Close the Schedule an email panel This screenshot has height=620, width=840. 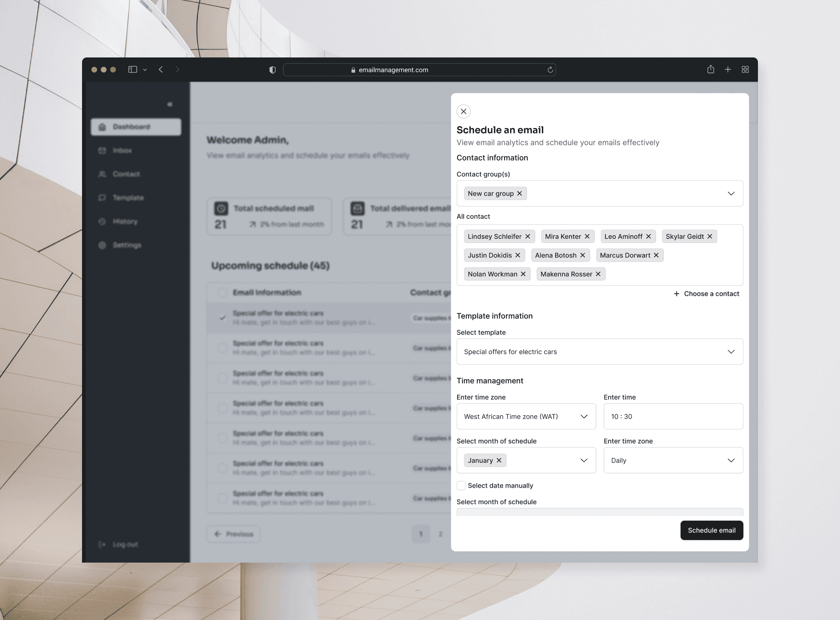(464, 111)
